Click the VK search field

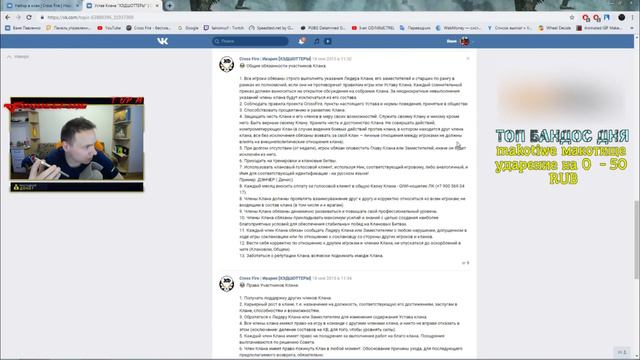click(250, 41)
